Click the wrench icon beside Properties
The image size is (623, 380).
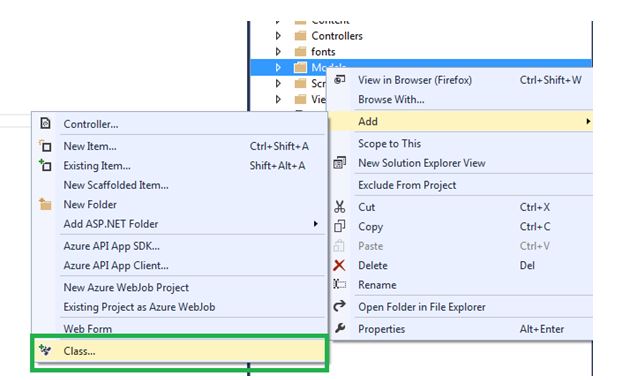coord(339,328)
